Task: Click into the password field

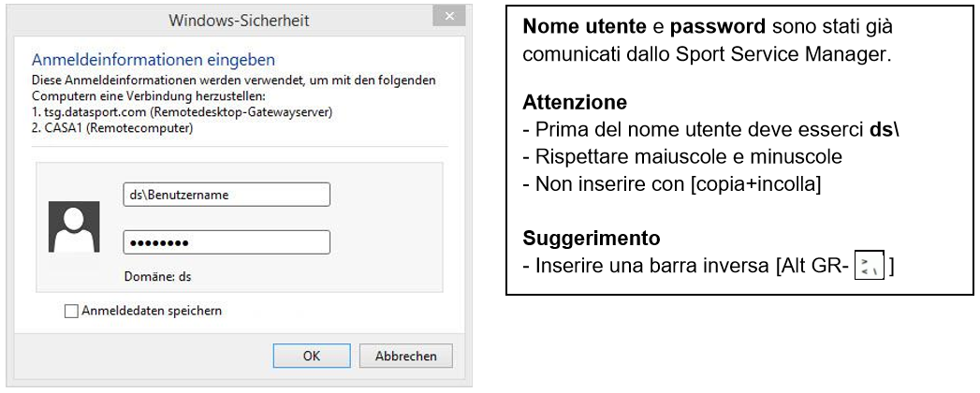Action: (x=227, y=242)
